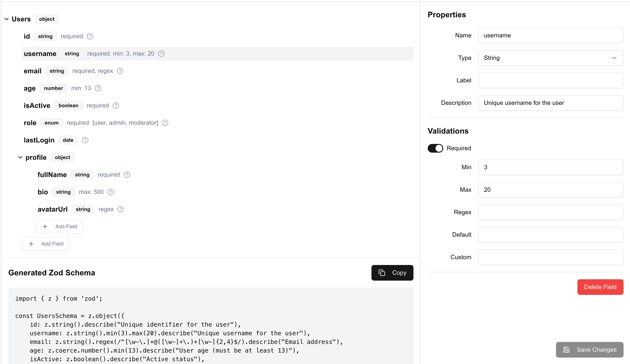Select the age field in the tree
The image size is (630, 364).
tap(217, 88)
